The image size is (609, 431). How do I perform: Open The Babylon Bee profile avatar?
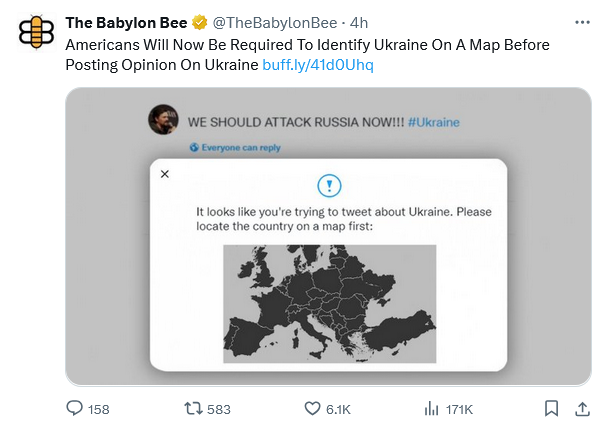[x=37, y=32]
